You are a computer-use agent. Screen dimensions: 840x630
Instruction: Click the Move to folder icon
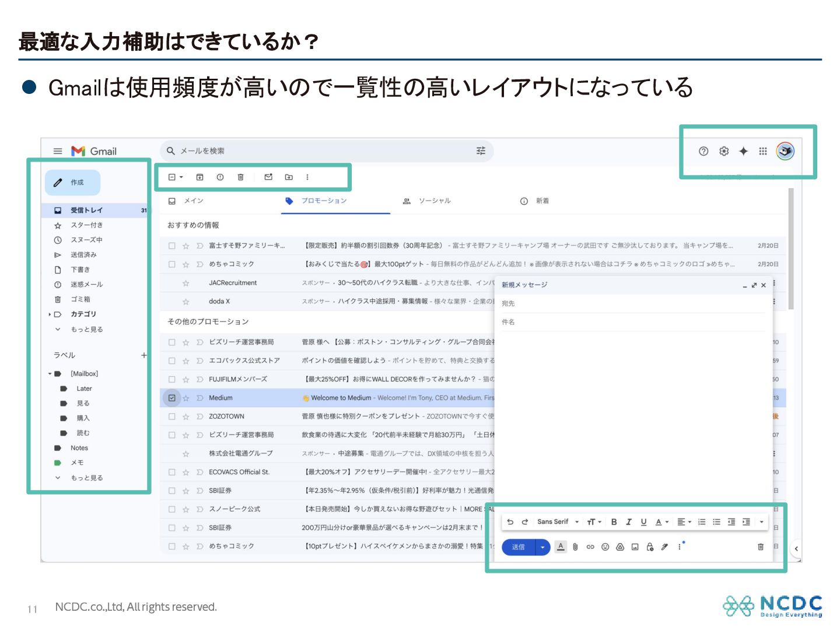point(289,177)
